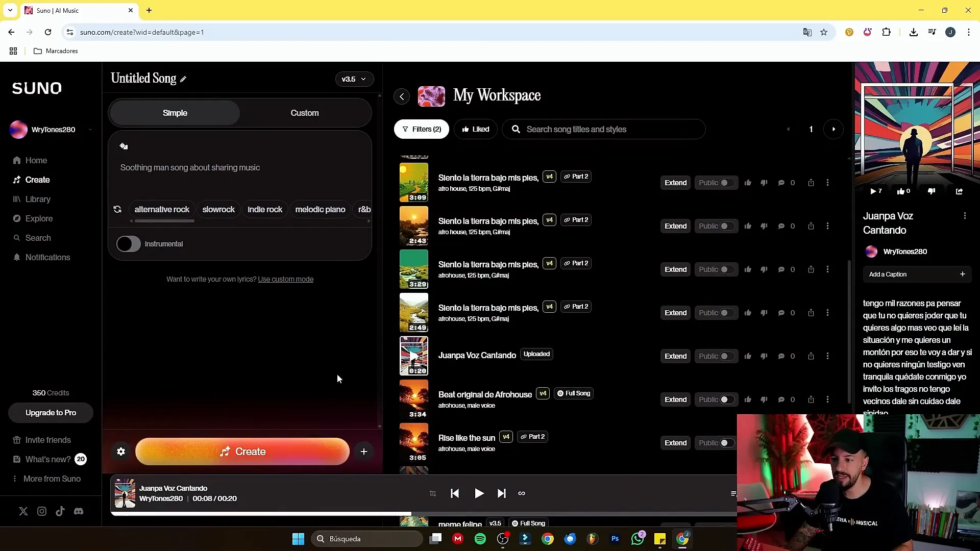Add the slowrock style tag
Viewport: 980px width, 551px height.
pos(218,209)
